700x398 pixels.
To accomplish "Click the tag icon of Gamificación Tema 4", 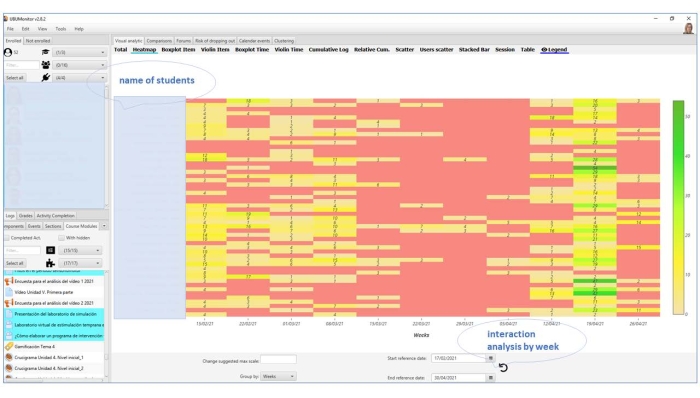I will click(x=8, y=346).
